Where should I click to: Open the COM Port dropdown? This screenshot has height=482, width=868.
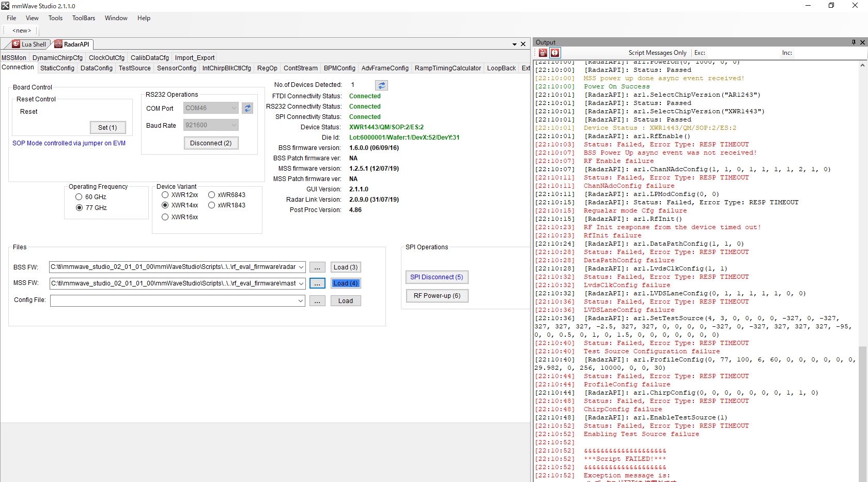coord(234,108)
